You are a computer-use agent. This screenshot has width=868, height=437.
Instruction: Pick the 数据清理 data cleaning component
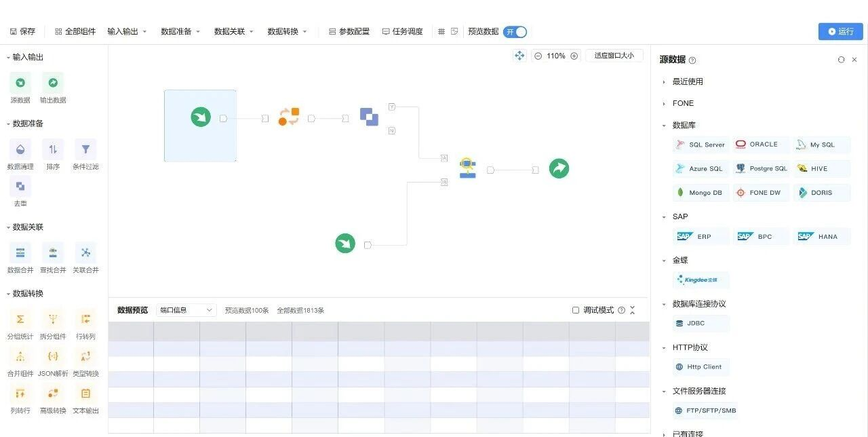coord(20,150)
